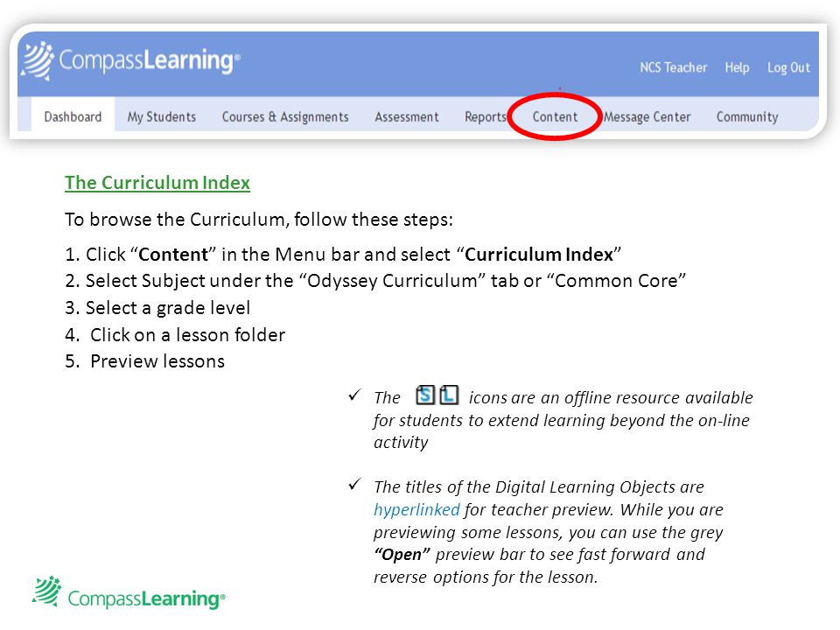
Task: Click bold 'Curriculum Index' in step 1
Action: click(x=539, y=254)
